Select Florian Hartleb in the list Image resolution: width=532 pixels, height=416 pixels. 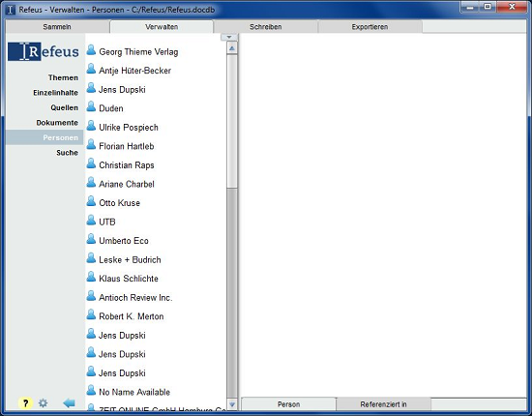coord(126,146)
